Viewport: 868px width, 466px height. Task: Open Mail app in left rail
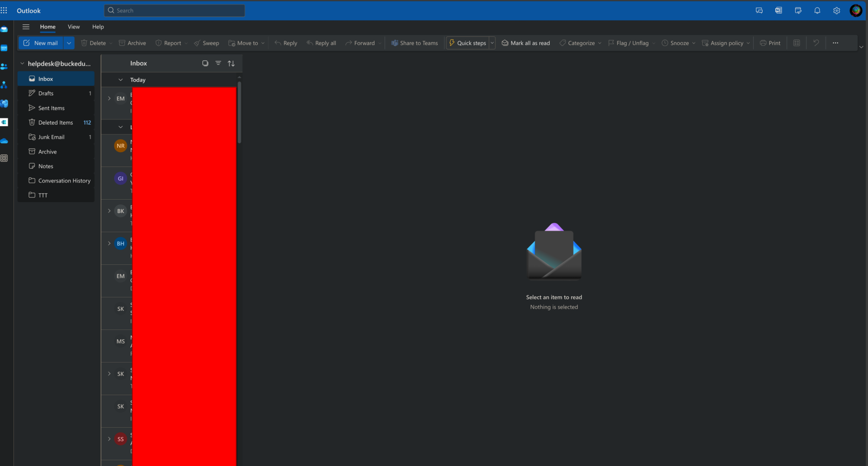[4, 29]
